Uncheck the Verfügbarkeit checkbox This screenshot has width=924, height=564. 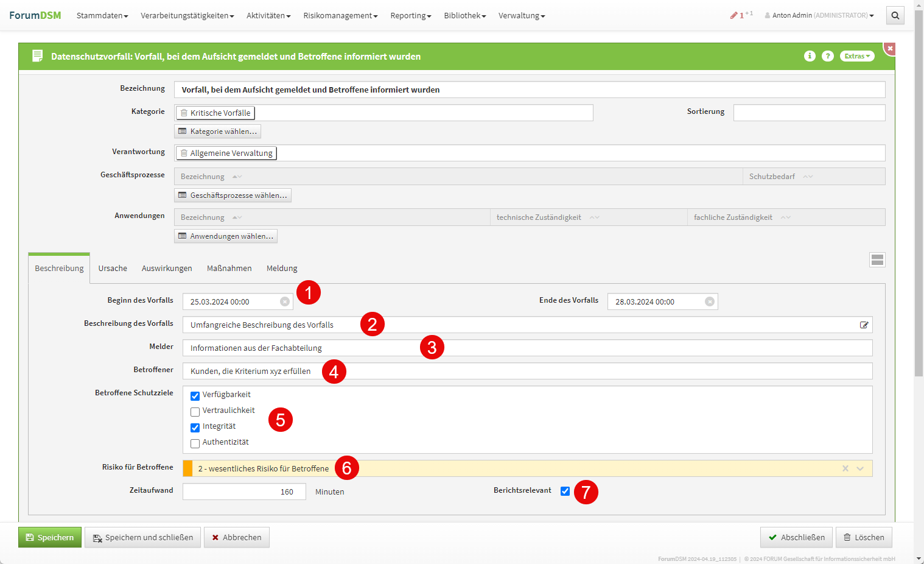(x=195, y=396)
